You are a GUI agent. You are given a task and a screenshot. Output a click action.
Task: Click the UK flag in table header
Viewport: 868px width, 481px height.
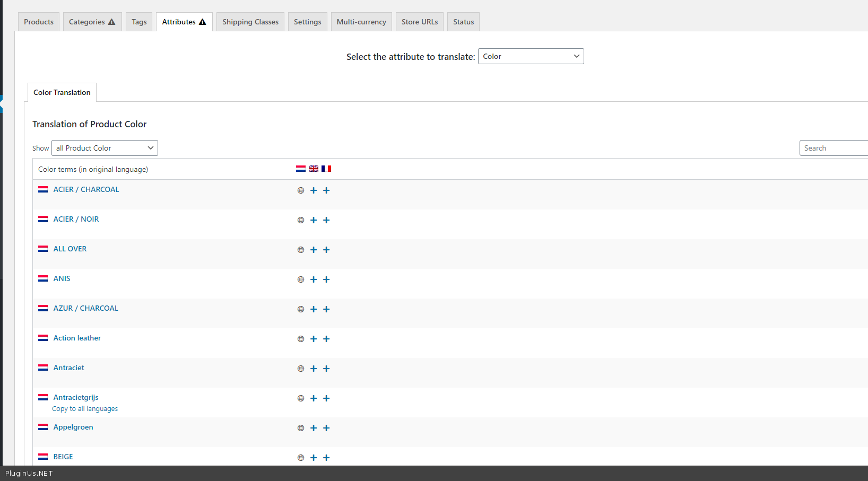coord(314,169)
